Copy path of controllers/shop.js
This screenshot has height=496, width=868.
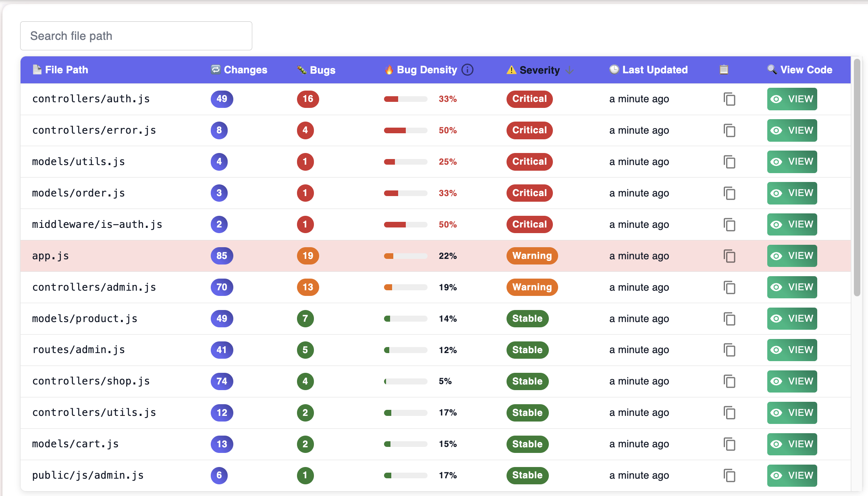tap(729, 381)
